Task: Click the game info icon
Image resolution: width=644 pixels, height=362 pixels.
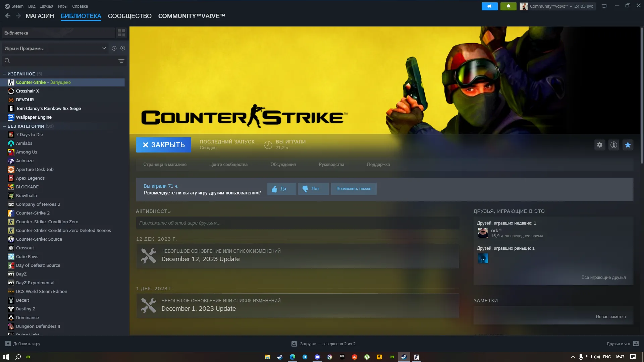Action: pos(613,145)
